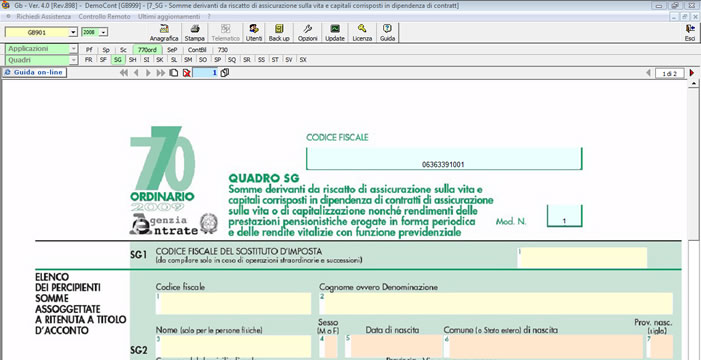Open the SI quadro tab
Viewport: 701px width, 360px height.
(147, 60)
